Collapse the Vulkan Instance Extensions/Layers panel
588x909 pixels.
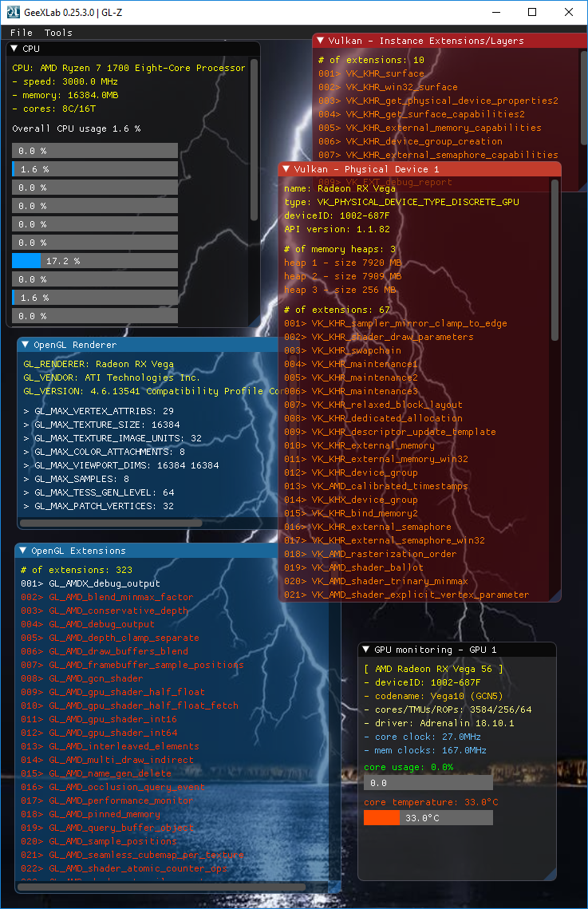tap(321, 41)
